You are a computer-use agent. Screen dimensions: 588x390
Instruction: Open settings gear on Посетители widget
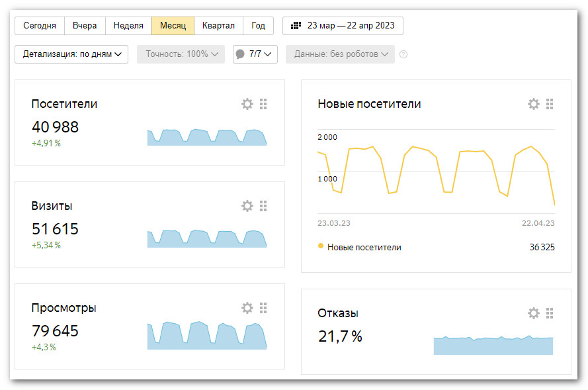click(247, 104)
